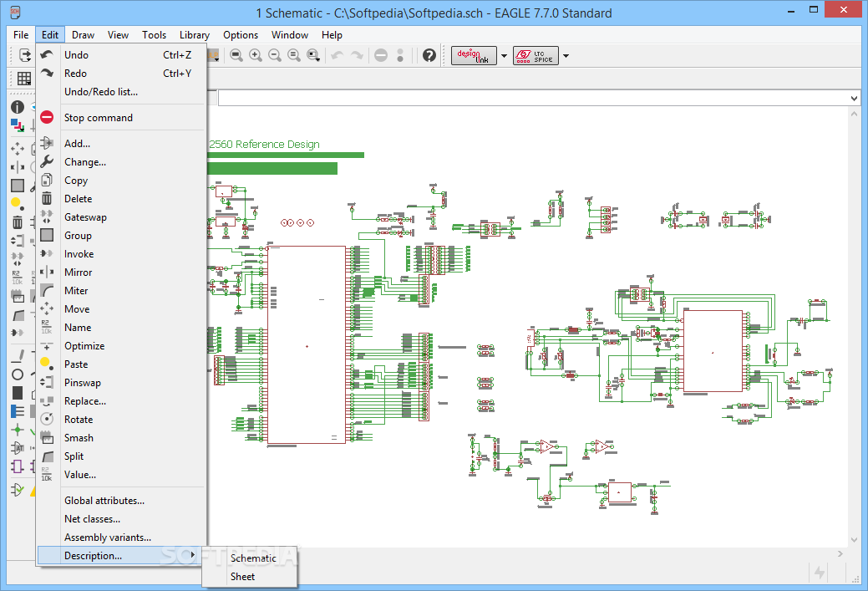Open the Draw menu
This screenshot has width=868, height=591.
(83, 35)
